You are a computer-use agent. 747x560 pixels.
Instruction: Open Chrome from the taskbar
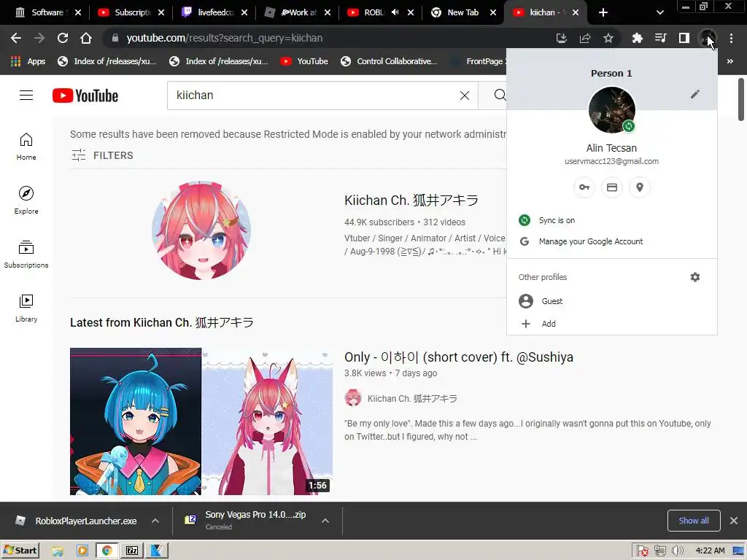coord(107,551)
